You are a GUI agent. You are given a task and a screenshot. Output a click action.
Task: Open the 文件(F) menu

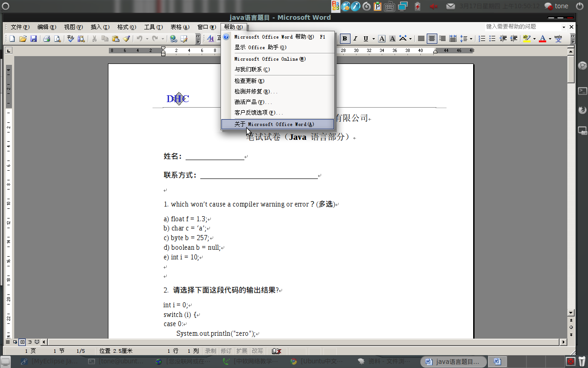click(x=20, y=27)
